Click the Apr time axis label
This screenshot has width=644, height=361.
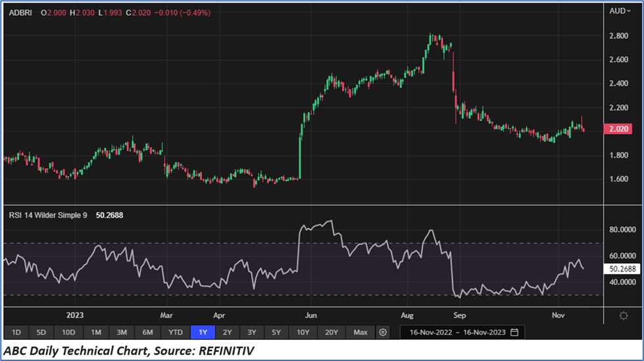[219, 316]
